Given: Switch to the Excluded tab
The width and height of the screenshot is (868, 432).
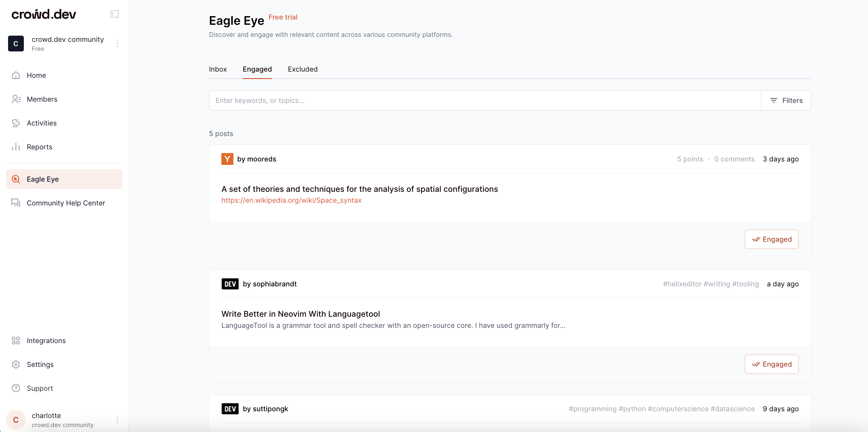Looking at the screenshot, I should pos(302,69).
